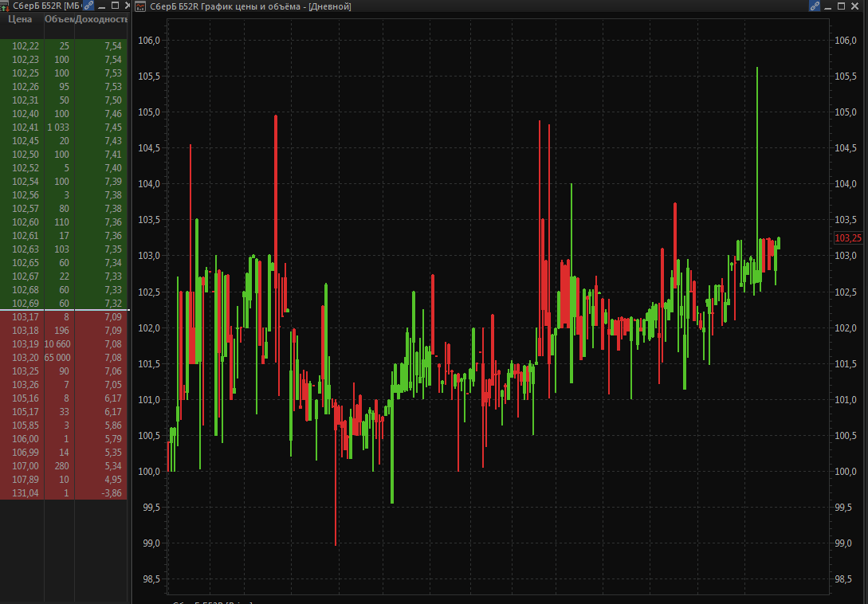Select the bid price 102,67
868x604 pixels.
(26, 277)
